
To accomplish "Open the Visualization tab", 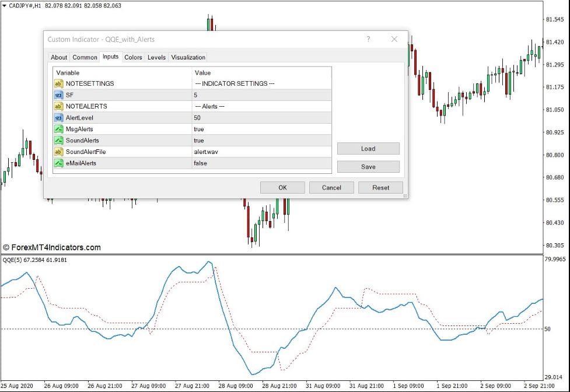I will (188, 57).
